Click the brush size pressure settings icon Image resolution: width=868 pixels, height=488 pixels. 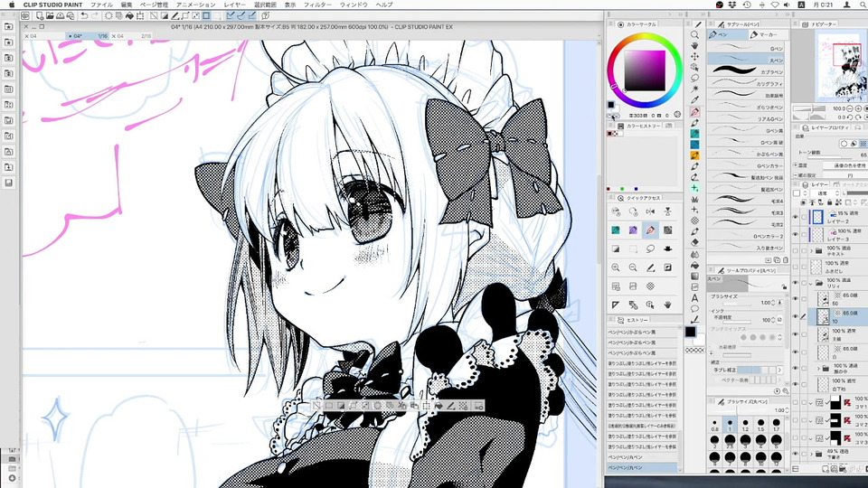(x=780, y=303)
